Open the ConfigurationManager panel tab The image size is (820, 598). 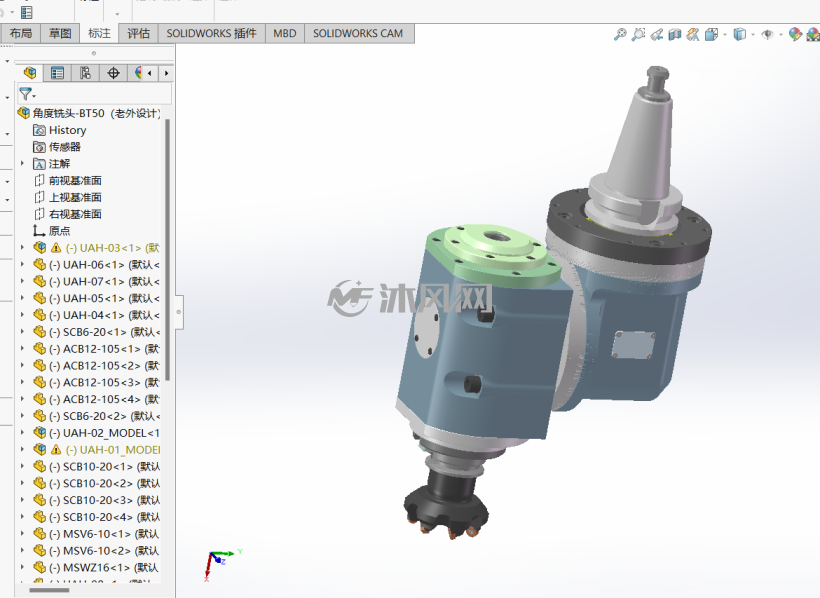pyautogui.click(x=85, y=73)
